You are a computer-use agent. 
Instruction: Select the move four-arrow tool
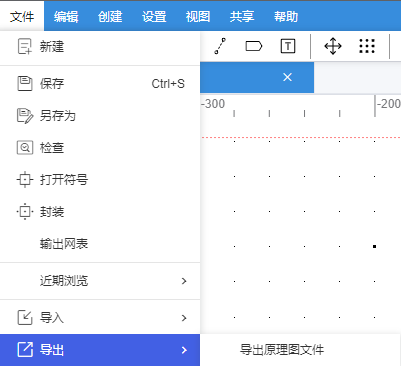pyautogui.click(x=333, y=46)
